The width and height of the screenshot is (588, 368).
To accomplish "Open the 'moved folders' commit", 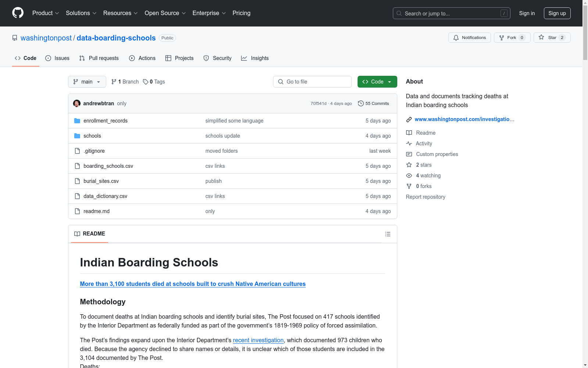I will point(222,151).
